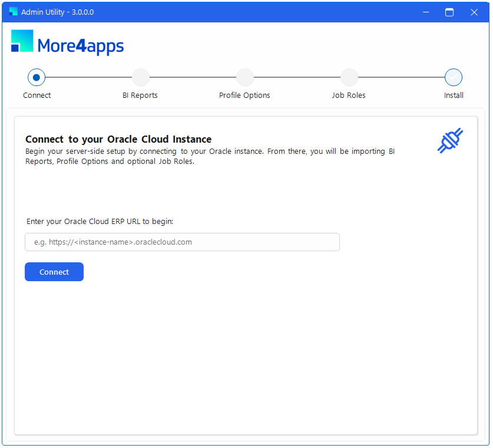Click the Admin Utility title bar icon
Viewport: 493px width, 448px height.
(13, 12)
